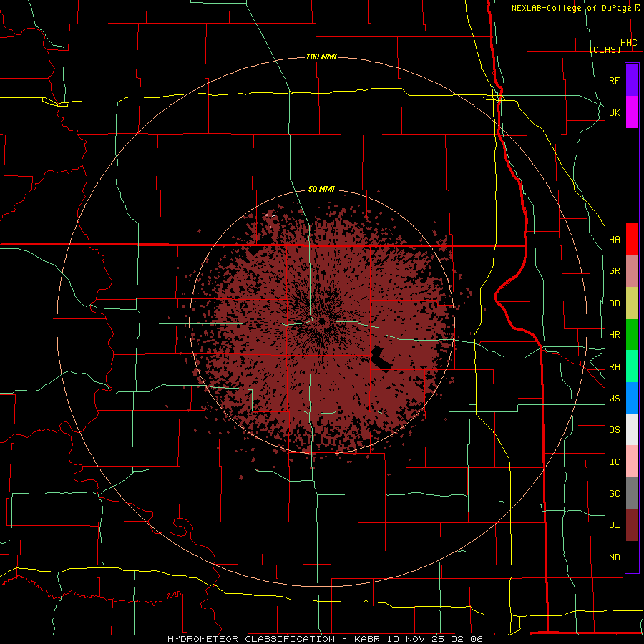Viewport: 644px width, 644px height.
Task: Click the WS blue legend swatch
Action: click(x=632, y=398)
